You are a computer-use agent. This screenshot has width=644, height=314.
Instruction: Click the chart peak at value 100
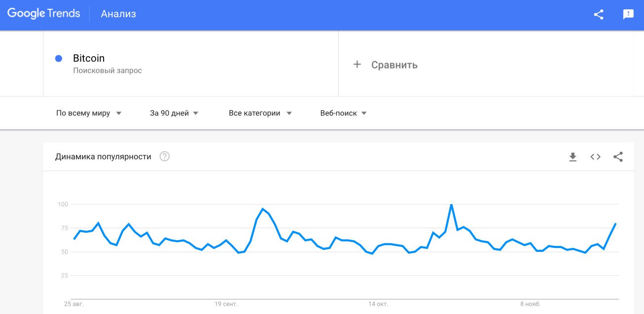point(451,205)
